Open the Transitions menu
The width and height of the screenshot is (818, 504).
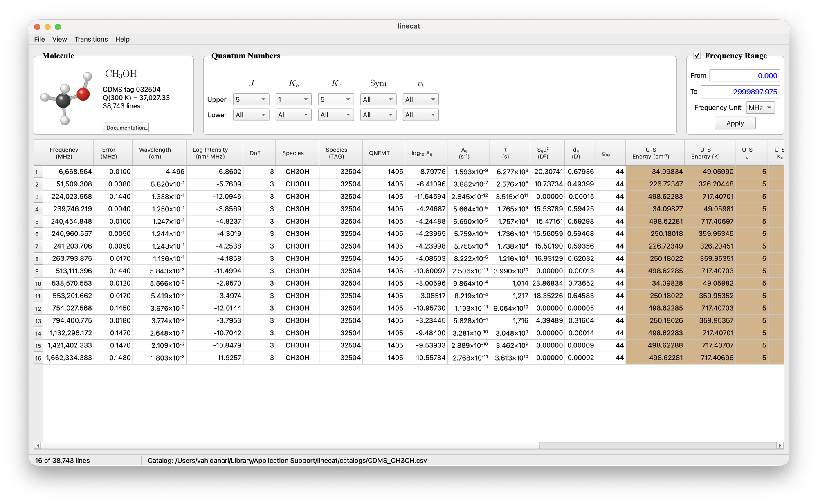click(91, 39)
